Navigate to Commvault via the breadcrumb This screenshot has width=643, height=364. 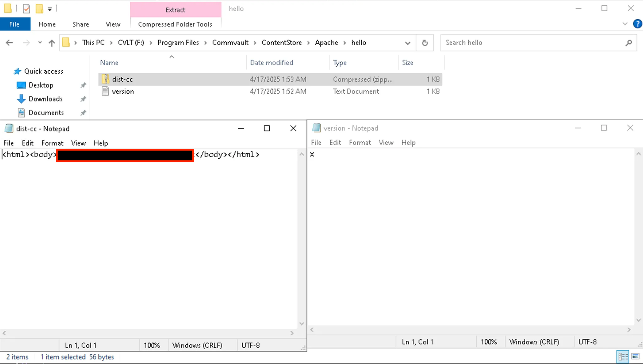click(230, 42)
